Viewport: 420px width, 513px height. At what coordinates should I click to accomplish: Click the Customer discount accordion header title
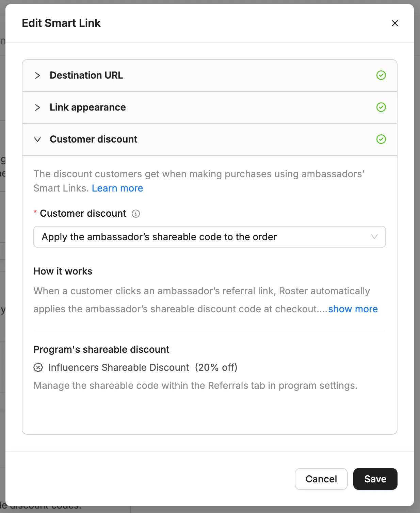pyautogui.click(x=94, y=139)
